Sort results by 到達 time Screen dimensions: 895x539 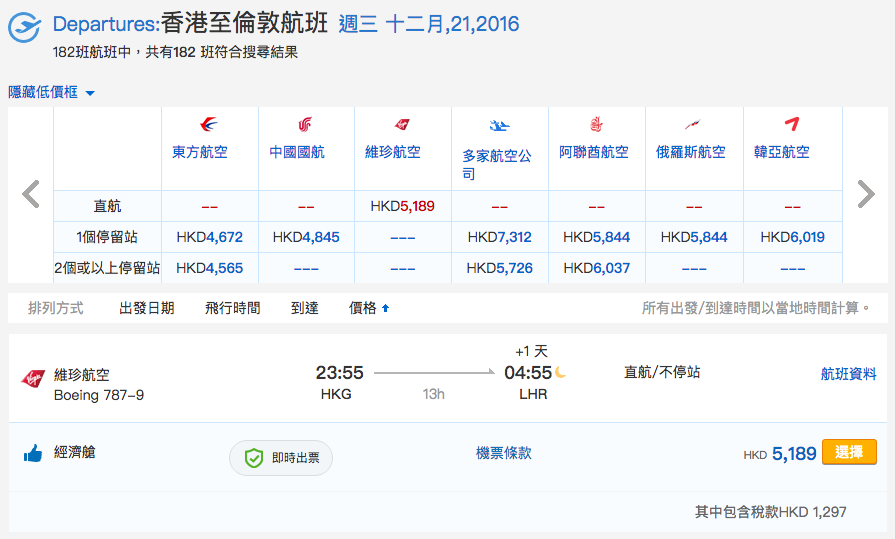305,308
